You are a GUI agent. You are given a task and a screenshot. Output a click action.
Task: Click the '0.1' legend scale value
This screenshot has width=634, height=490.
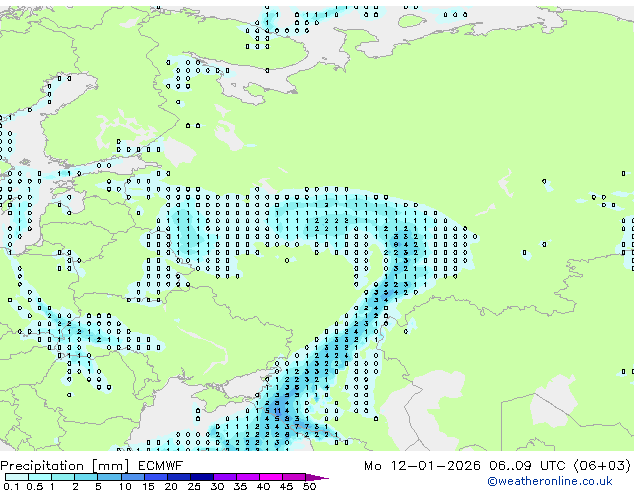point(11,486)
